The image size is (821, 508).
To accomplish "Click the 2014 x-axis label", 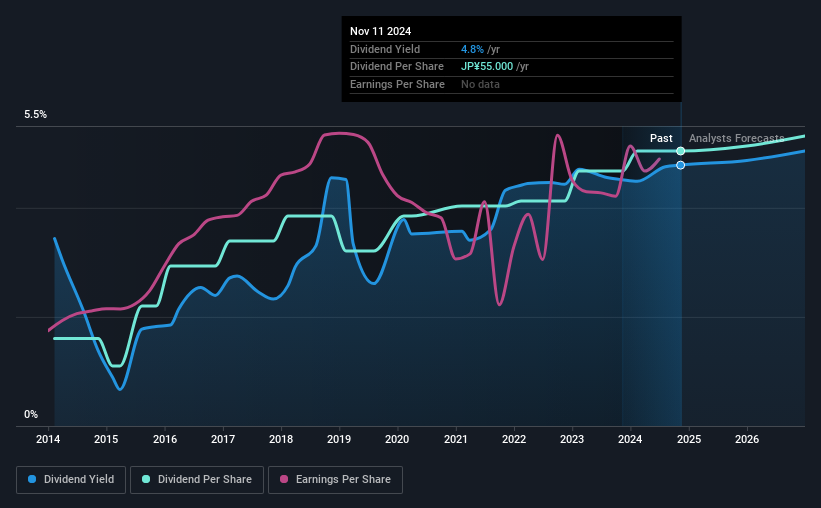I will pyautogui.click(x=48, y=439).
